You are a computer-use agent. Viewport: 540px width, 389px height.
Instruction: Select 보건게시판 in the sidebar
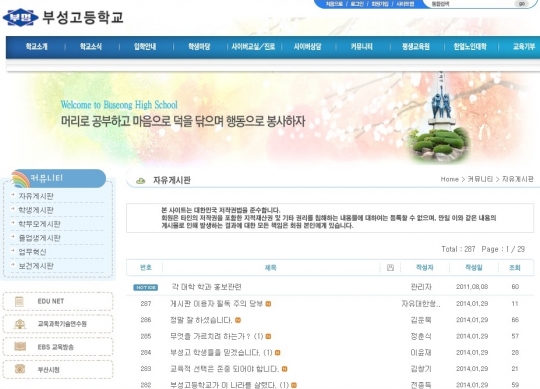coord(36,266)
